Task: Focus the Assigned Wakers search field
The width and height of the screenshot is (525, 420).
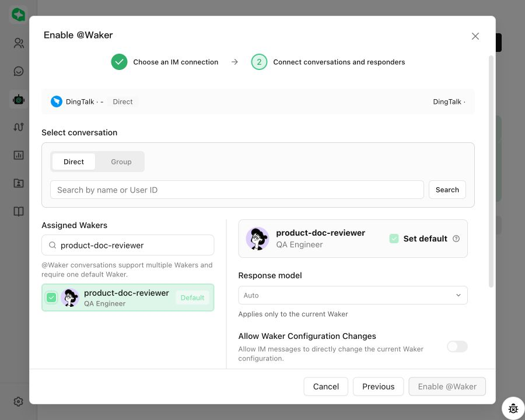Action: [x=128, y=245]
